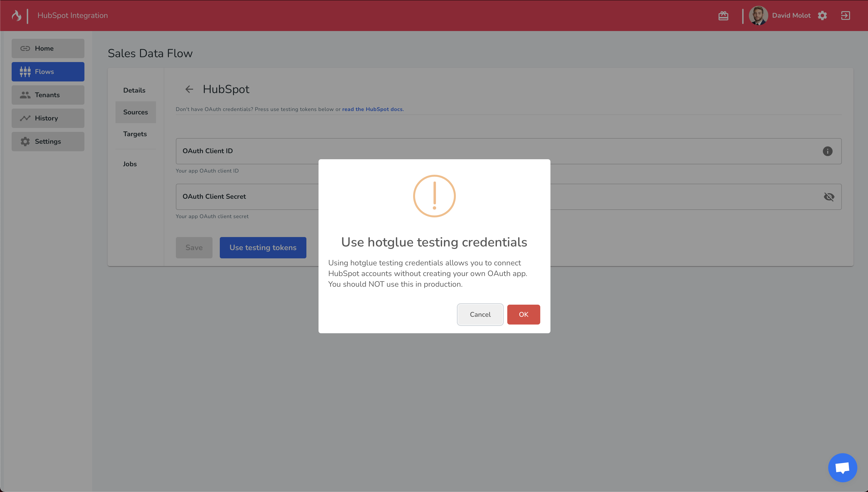The width and height of the screenshot is (868, 492).
Task: Focus the OAuth Client ID field
Action: tap(508, 151)
